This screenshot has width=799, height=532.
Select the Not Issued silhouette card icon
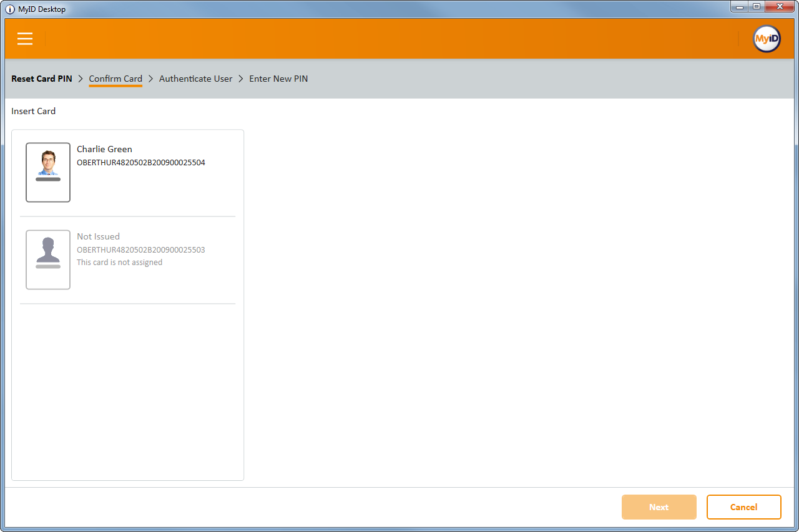click(48, 259)
